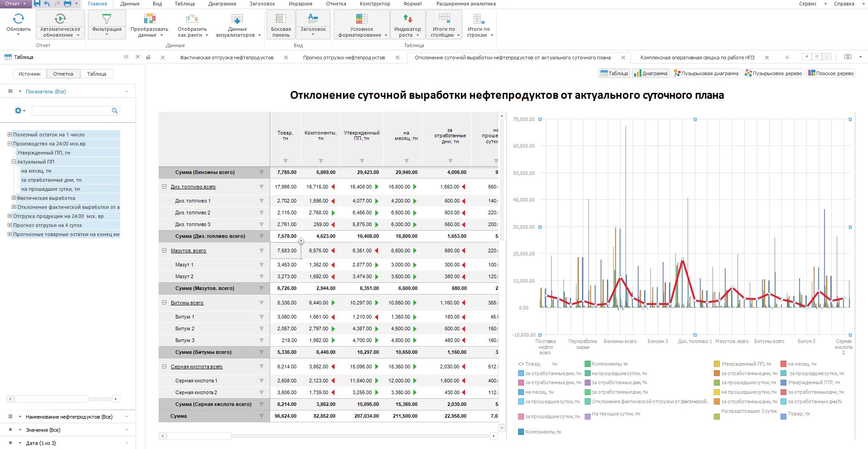Toggle the Диаграмма visualizer button

point(650,73)
